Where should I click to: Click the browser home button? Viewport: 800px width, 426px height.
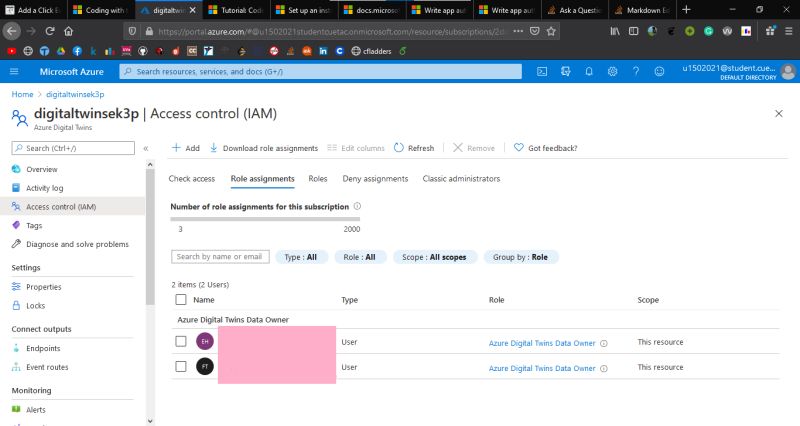tap(68, 31)
